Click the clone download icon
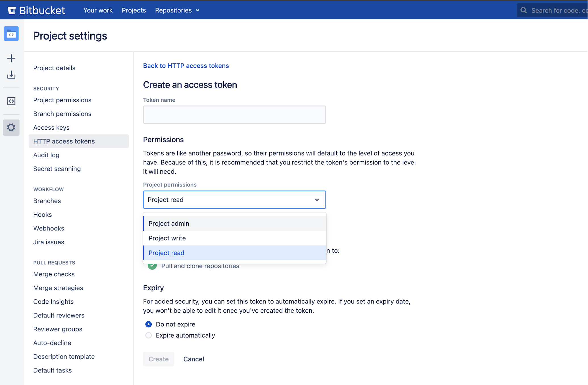This screenshot has height=385, width=588. point(11,75)
